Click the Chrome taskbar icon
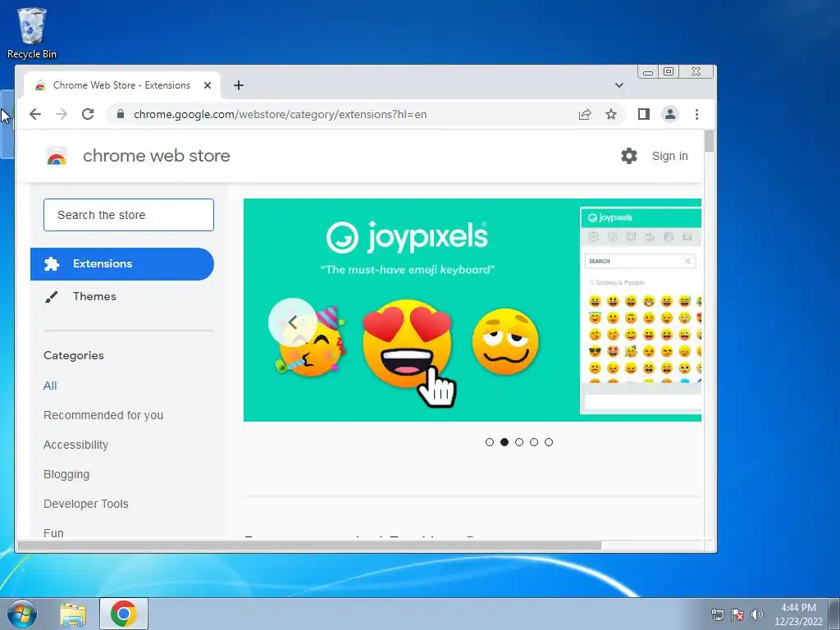840x630 pixels. (x=124, y=614)
